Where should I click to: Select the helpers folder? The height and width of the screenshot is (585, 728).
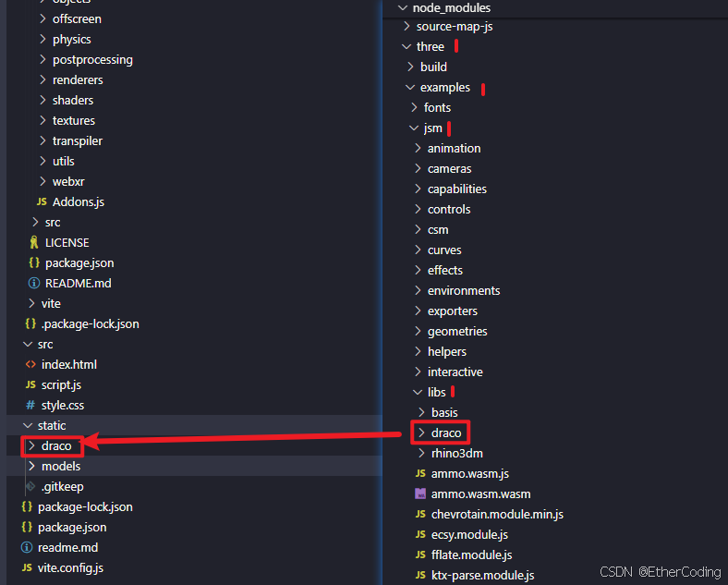click(447, 351)
